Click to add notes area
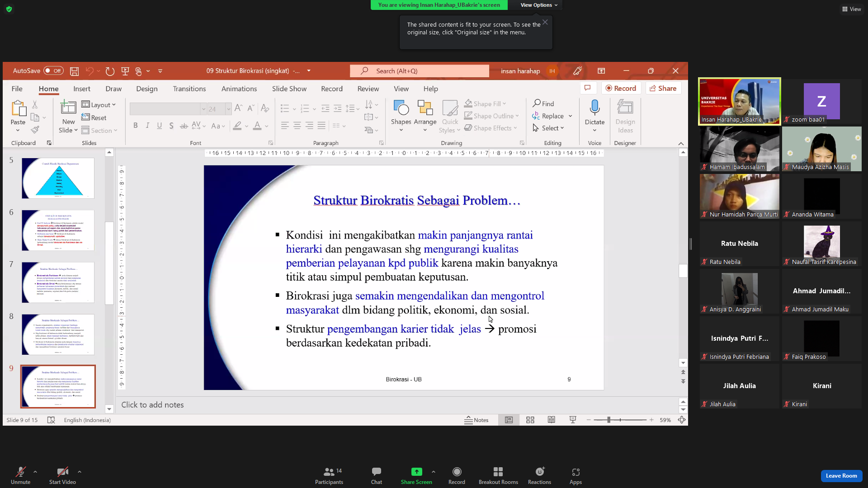Screen dimensions: 868x488 [x=398, y=405]
